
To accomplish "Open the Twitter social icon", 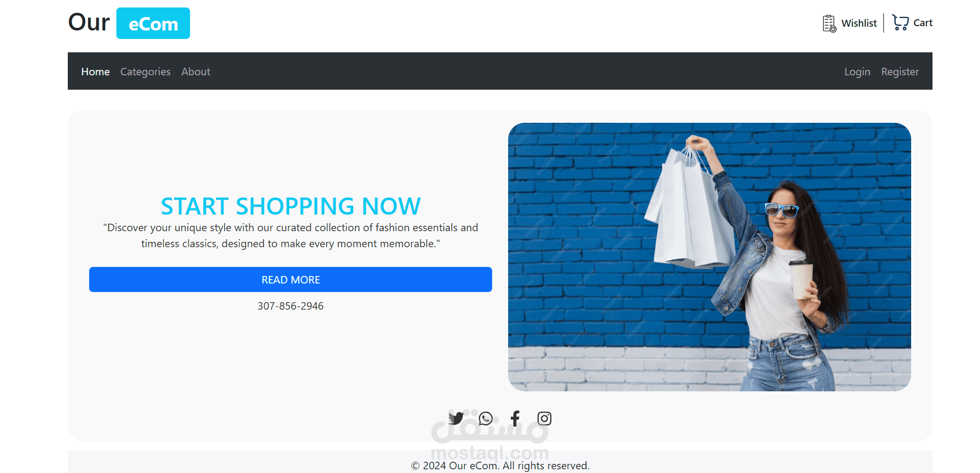I will [456, 419].
